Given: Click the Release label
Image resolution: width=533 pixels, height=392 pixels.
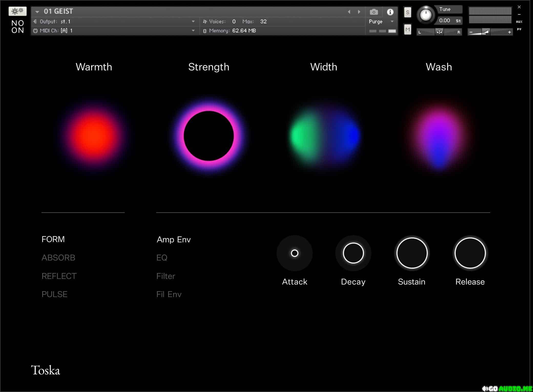Looking at the screenshot, I should point(470,282).
